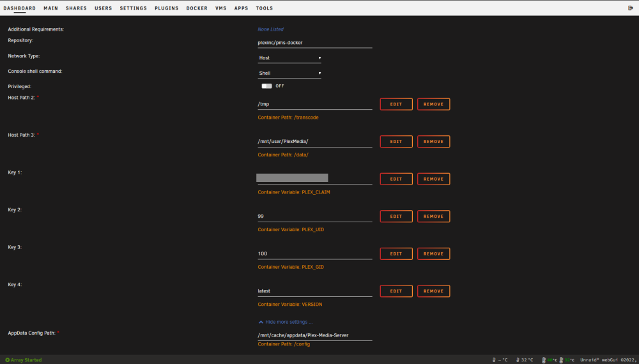The height and width of the screenshot is (364, 639).
Task: Click the /mnt/user/PlexMedia/ path field
Action: (315, 142)
